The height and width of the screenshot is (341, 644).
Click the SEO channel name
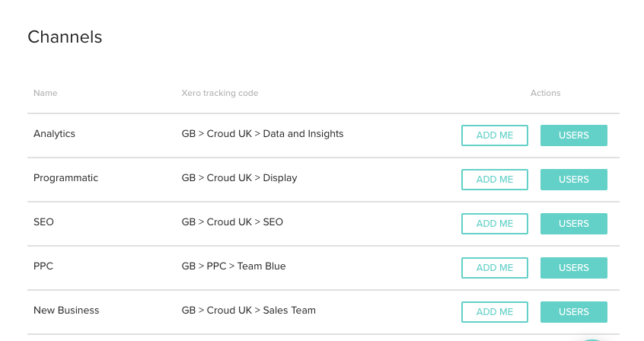coord(43,222)
